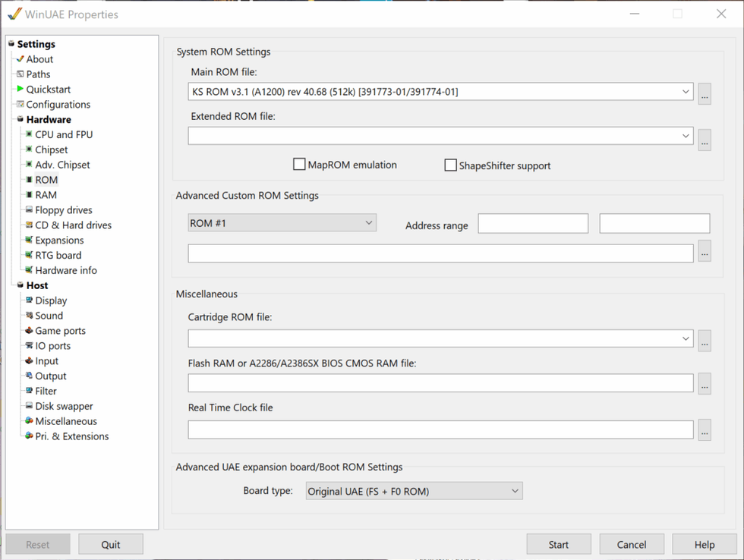Browse for Flash RAM file (… button)
Image resolution: width=744 pixels, height=560 pixels.
705,384
